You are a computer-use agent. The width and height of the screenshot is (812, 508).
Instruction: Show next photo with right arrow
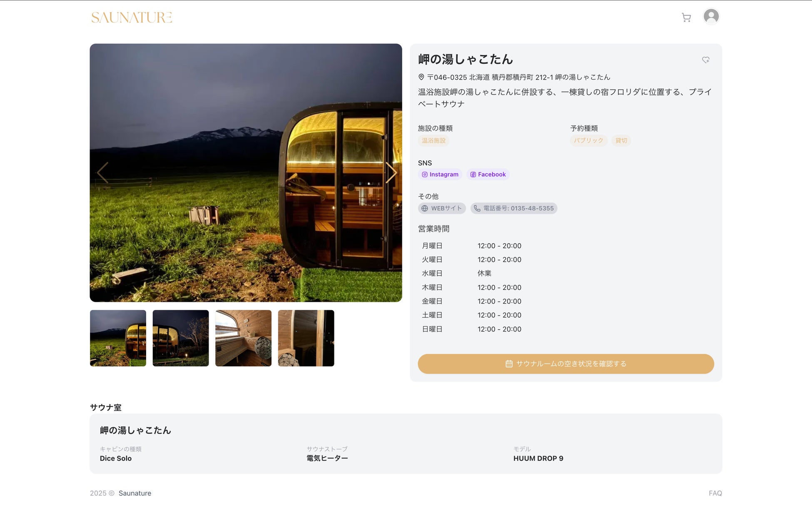pos(391,172)
